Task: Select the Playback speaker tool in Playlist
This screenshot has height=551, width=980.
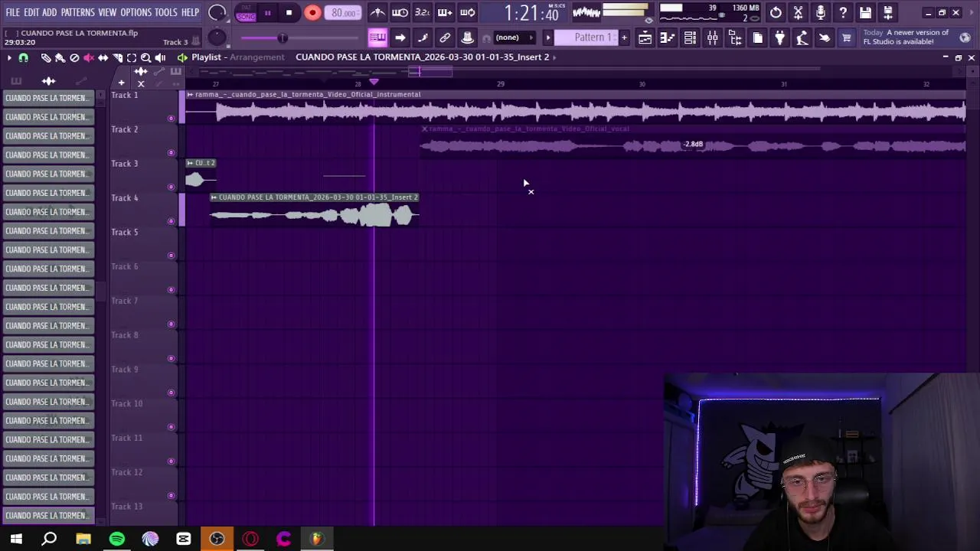Action: tap(160, 57)
